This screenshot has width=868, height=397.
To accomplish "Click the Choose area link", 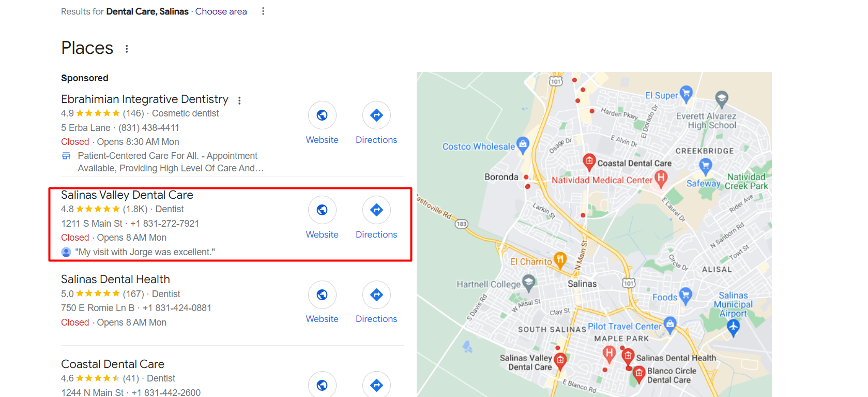I will (x=221, y=11).
